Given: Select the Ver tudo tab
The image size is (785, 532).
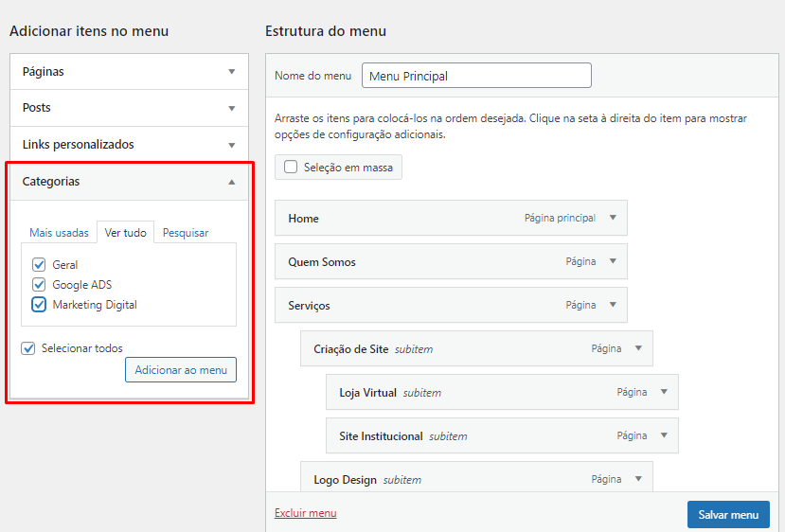Looking at the screenshot, I should pos(126,233).
